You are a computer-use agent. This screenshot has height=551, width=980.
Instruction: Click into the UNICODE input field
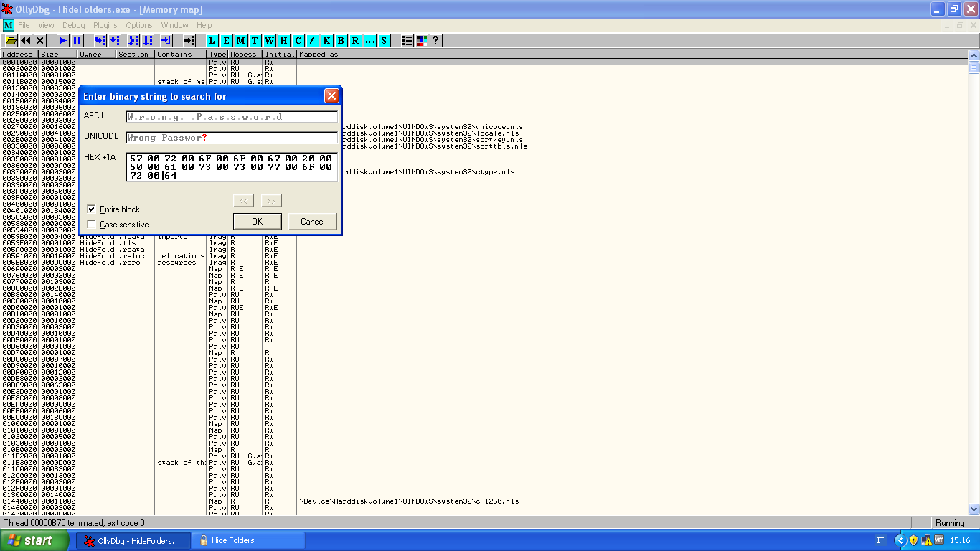[232, 137]
